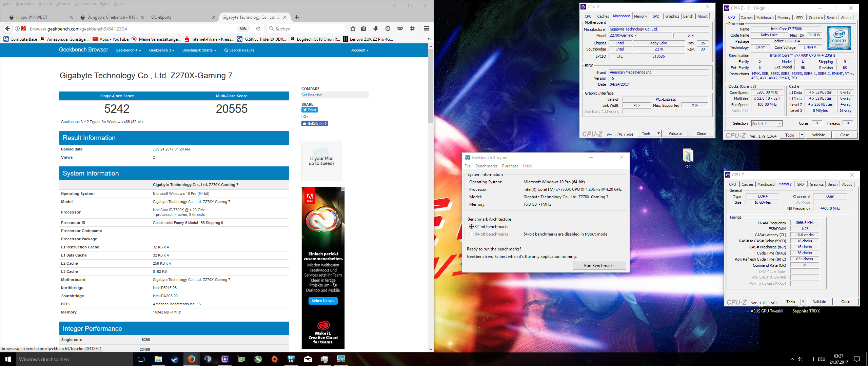Show hidden system tray icons

tap(792, 359)
